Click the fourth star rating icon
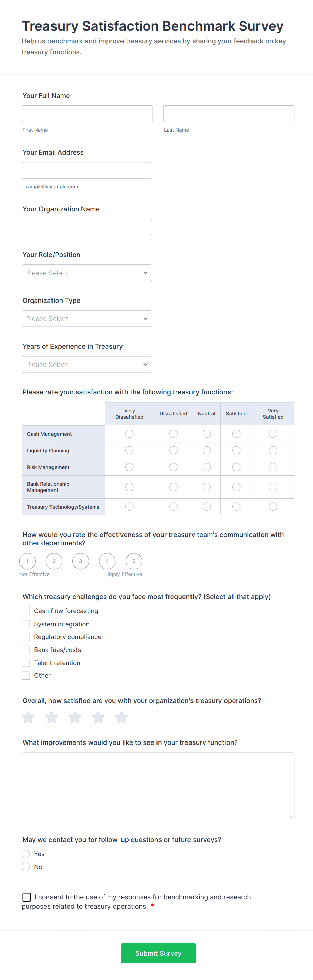 click(x=98, y=717)
